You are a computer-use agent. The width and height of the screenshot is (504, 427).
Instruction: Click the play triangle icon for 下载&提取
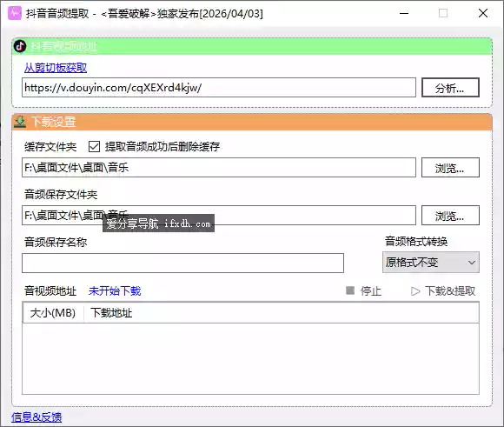[x=415, y=291]
